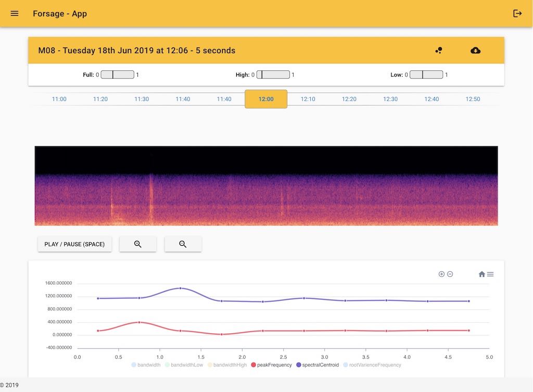Viewport: 533px width, 392px height.
Task: Switch to the 12:30 time tab
Action: (x=390, y=99)
